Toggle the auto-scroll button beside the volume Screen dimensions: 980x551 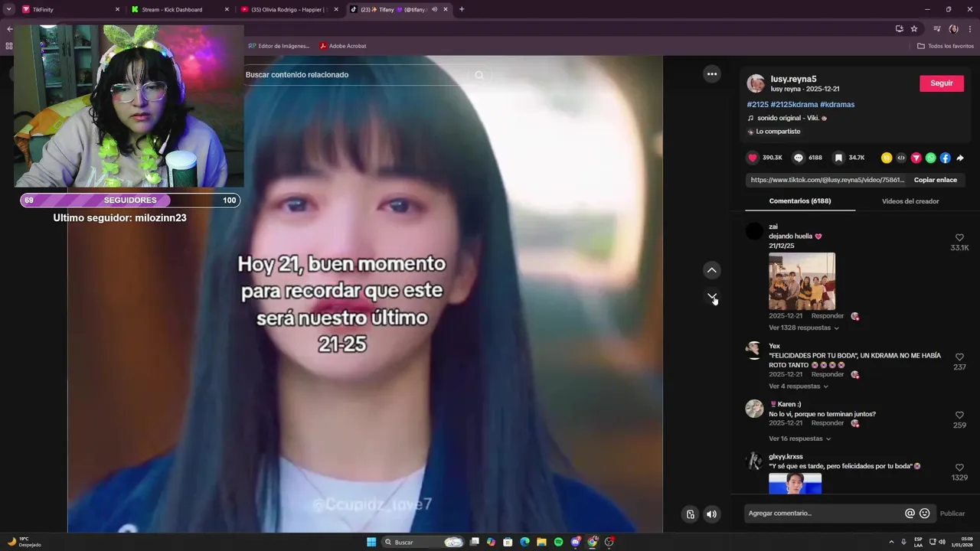click(690, 514)
